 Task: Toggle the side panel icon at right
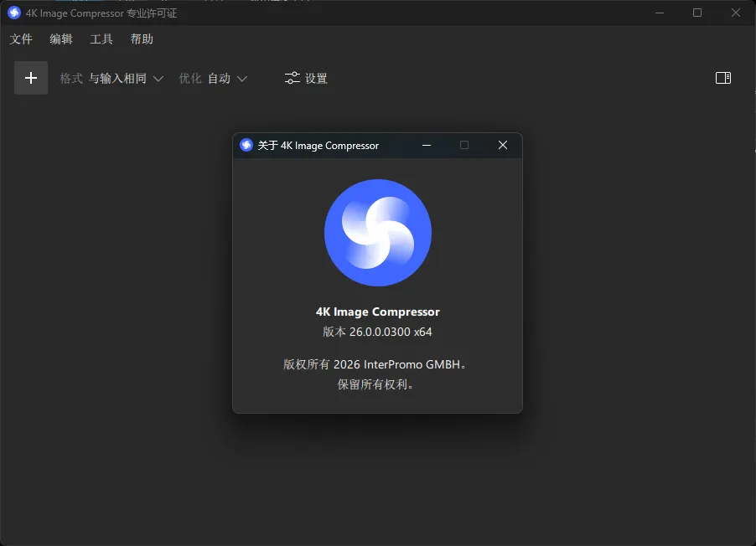click(x=722, y=78)
